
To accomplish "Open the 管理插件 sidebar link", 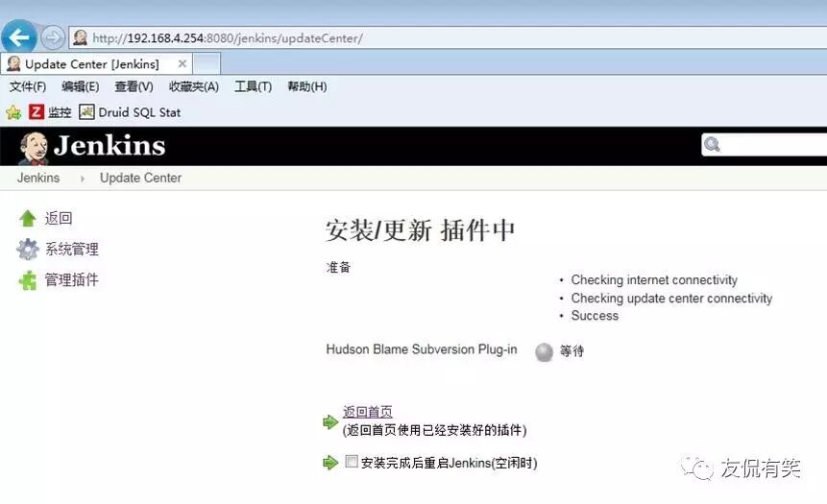I will (72, 280).
